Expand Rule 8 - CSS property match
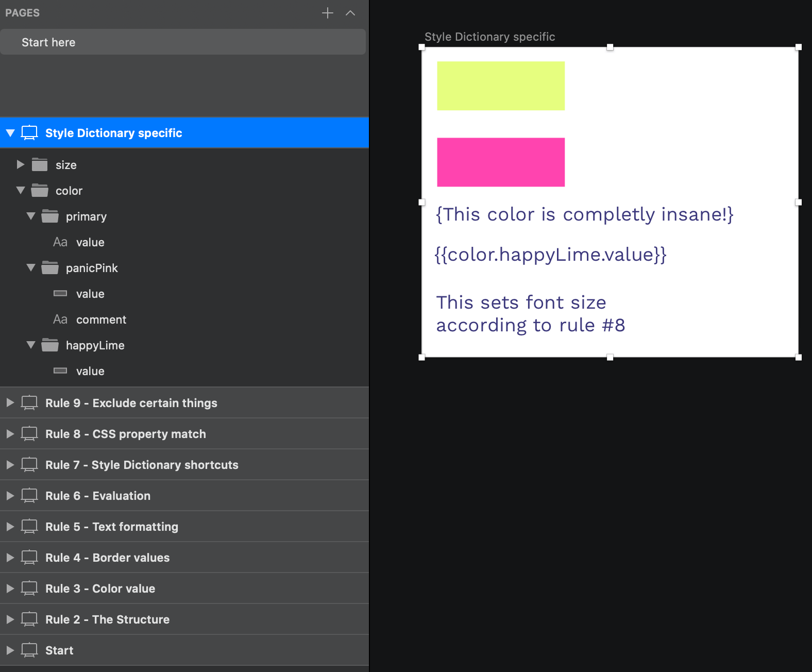812x672 pixels. click(x=10, y=433)
